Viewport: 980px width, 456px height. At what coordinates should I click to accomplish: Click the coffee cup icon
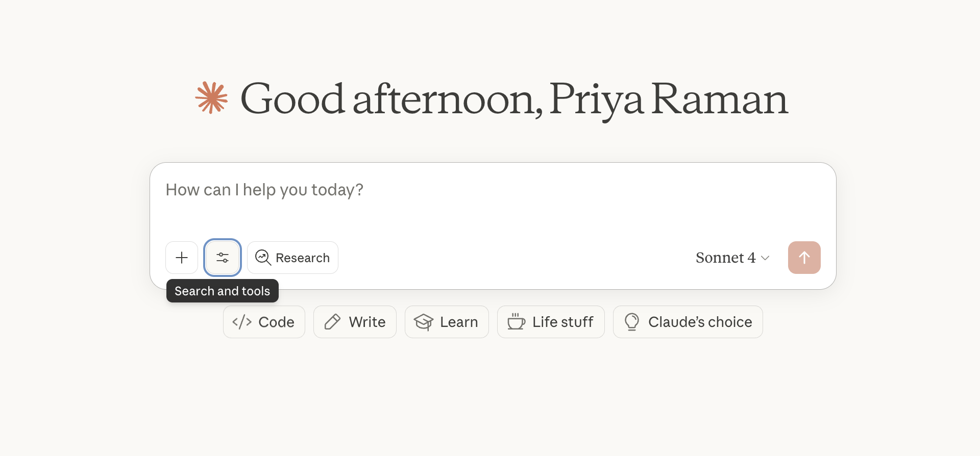pos(516,322)
